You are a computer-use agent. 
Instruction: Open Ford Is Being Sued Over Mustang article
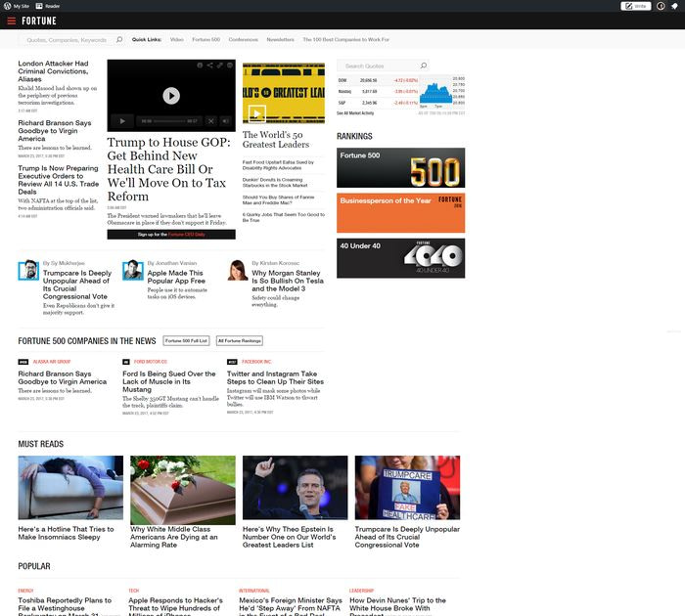(169, 381)
